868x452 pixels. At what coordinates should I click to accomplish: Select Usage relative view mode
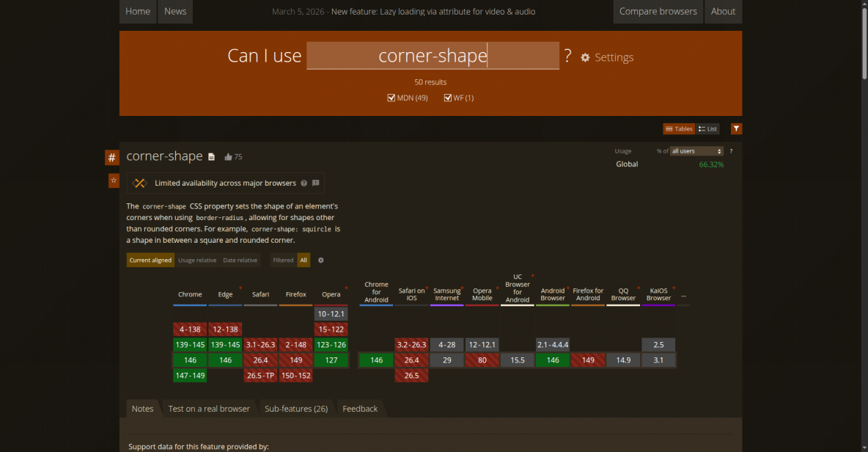197,260
